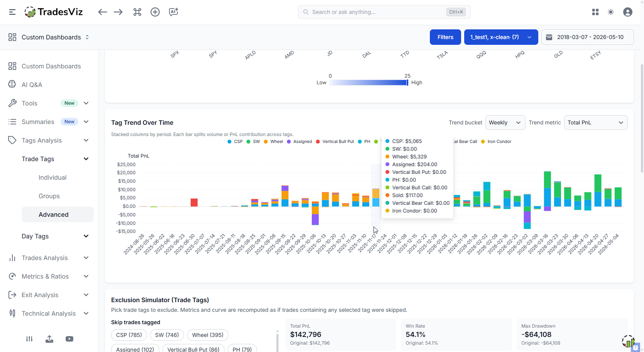Collapse the Tags Analysis chevron
Image resolution: width=644 pixels, height=352 pixels.
[86, 140]
